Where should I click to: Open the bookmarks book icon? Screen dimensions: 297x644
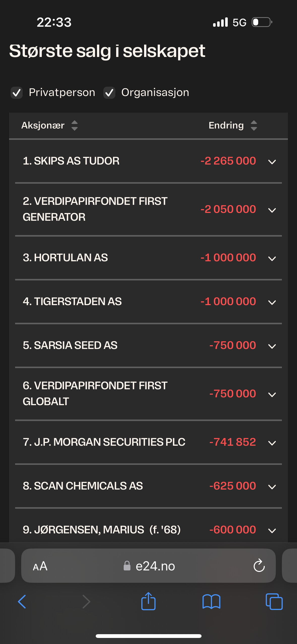point(211,602)
